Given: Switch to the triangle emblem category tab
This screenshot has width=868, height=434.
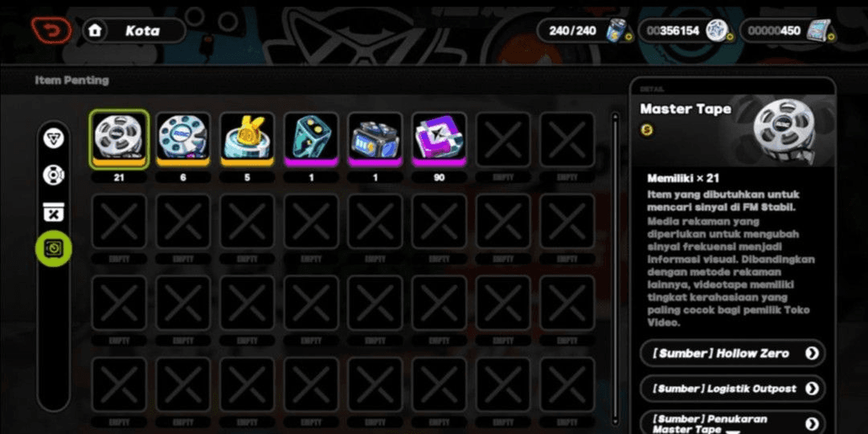Looking at the screenshot, I should click(54, 139).
